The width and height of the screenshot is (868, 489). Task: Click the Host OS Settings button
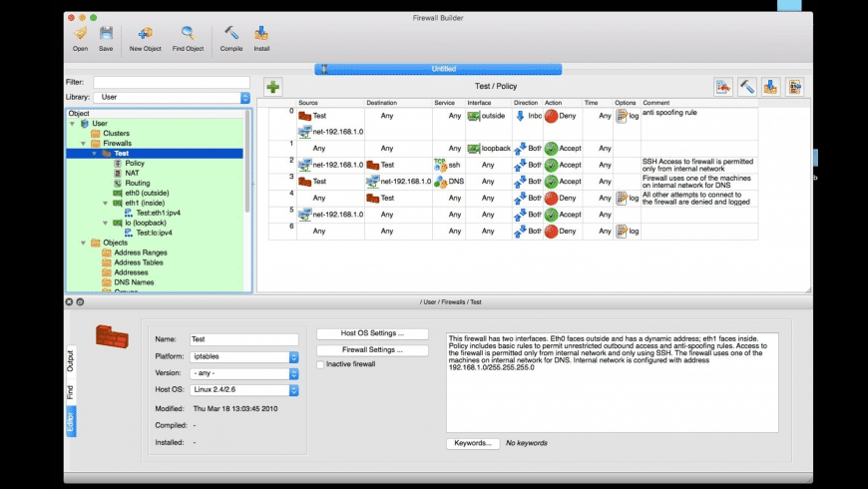(x=372, y=333)
